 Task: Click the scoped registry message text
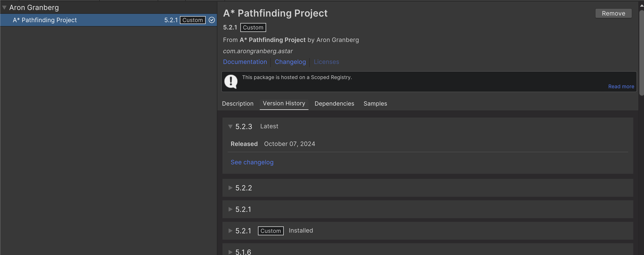[297, 77]
